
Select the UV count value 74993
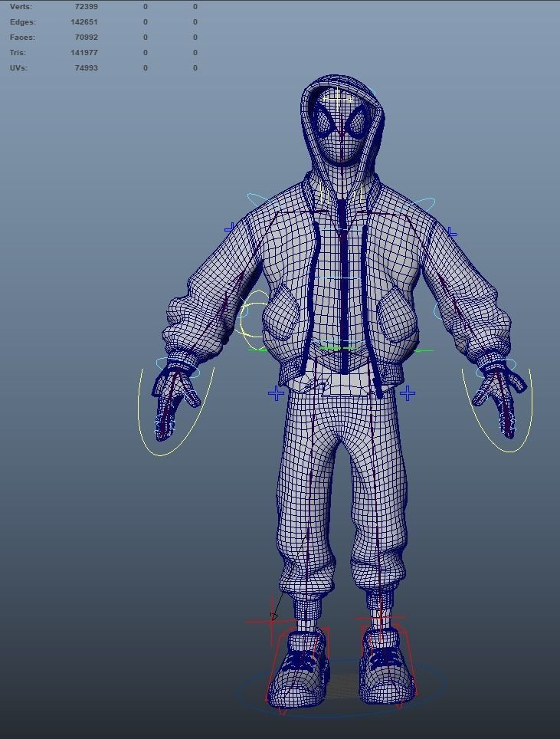(87, 68)
